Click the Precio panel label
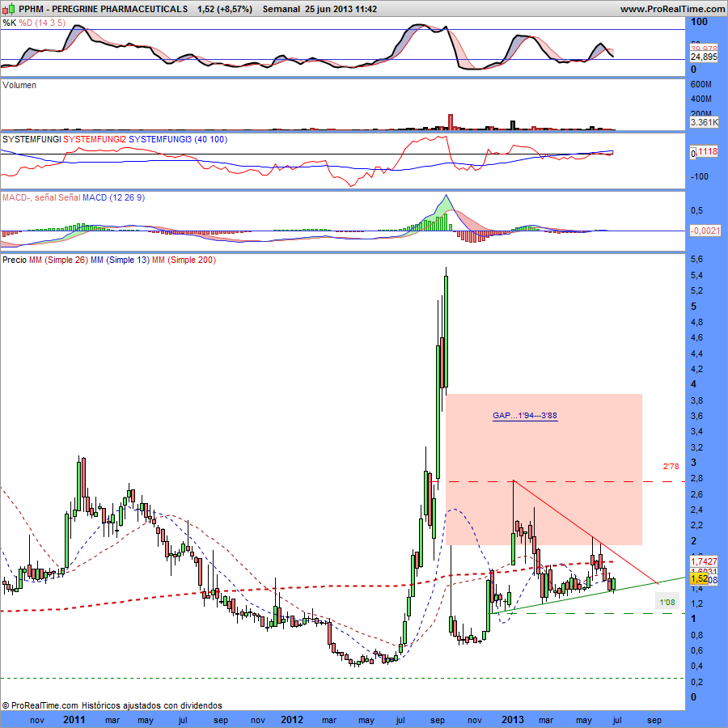 coord(15,260)
